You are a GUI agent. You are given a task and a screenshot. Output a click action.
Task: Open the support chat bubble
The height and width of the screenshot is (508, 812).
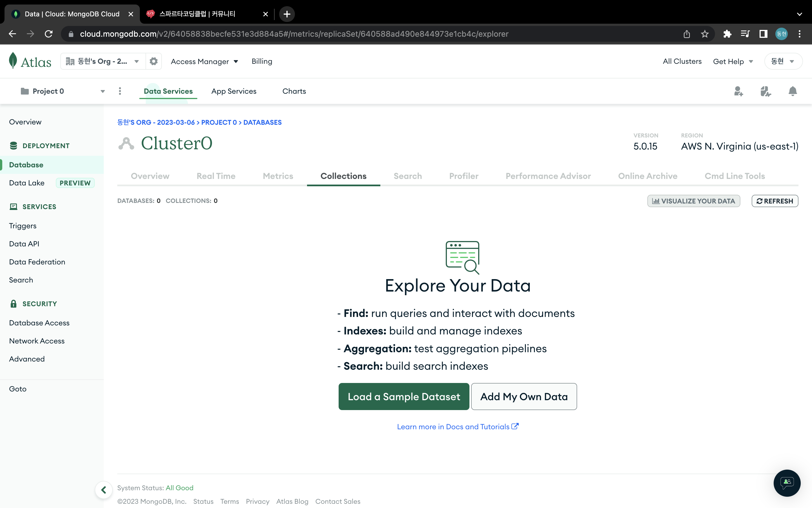(x=787, y=483)
